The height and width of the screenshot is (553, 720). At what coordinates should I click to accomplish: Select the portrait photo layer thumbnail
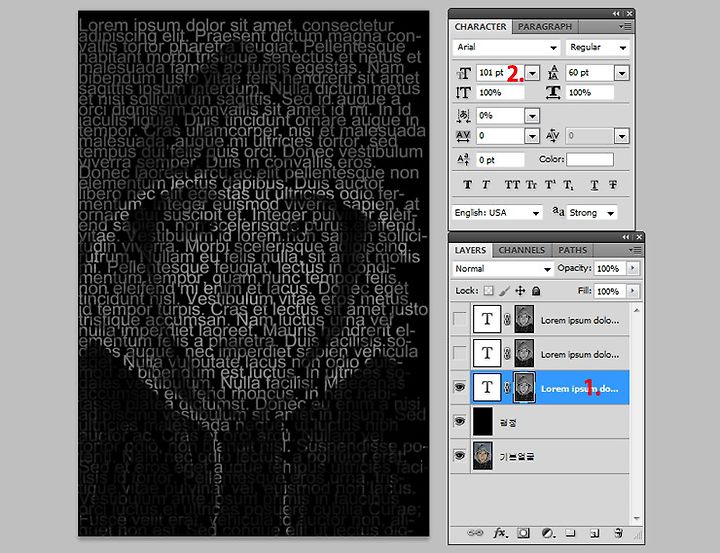483,455
